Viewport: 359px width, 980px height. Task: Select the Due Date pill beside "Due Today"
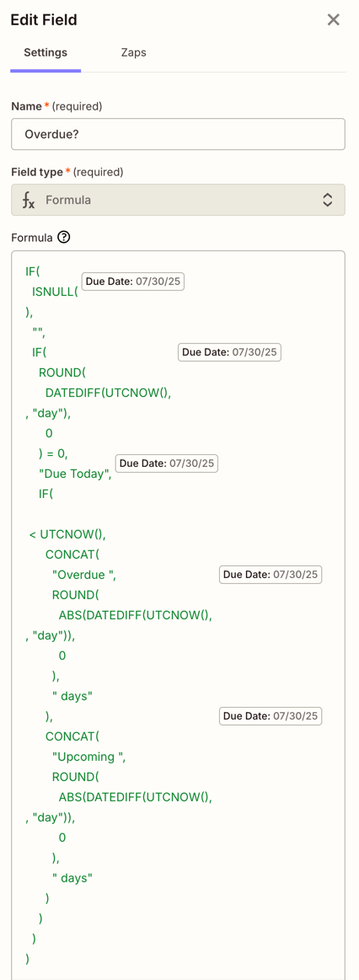167,463
